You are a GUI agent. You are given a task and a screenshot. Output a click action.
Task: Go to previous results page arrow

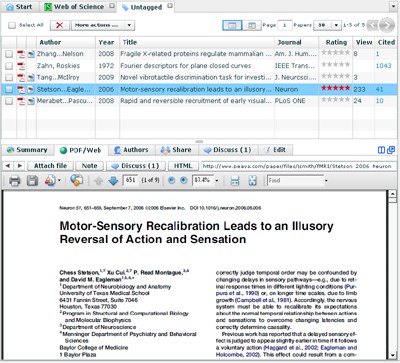pyautogui.click(x=373, y=25)
